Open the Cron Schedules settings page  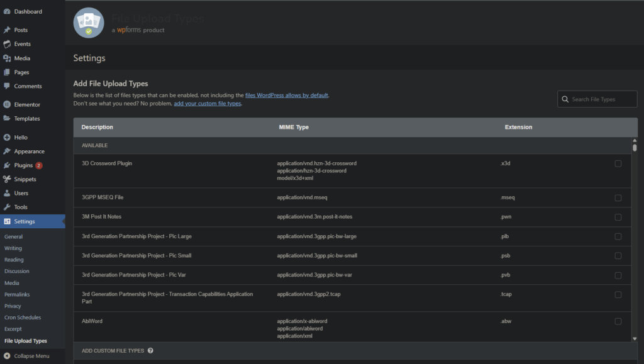[x=23, y=317]
